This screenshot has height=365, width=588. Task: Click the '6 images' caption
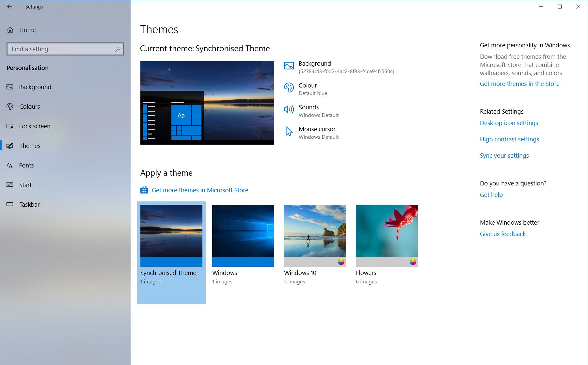click(x=366, y=281)
